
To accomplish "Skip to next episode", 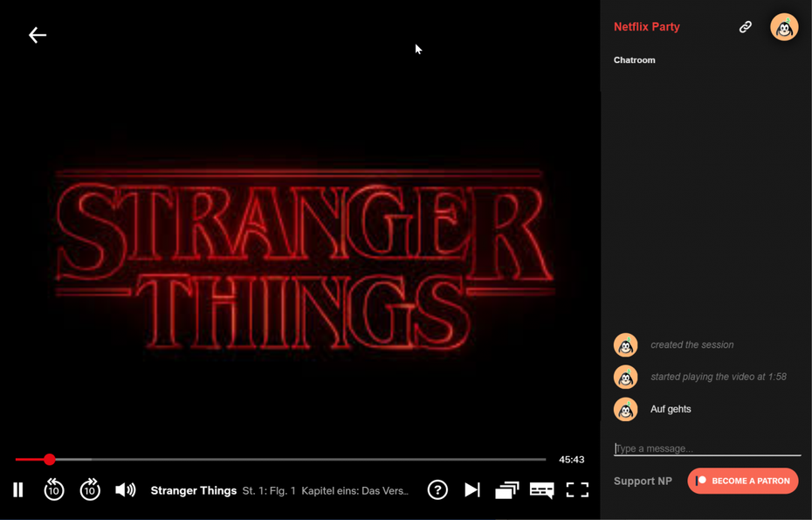I will point(472,490).
